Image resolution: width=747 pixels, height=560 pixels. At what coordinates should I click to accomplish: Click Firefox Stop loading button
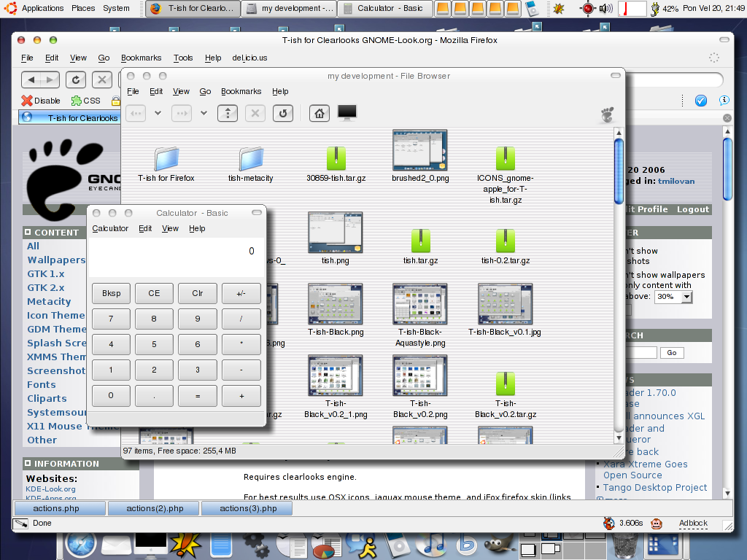pyautogui.click(x=102, y=79)
